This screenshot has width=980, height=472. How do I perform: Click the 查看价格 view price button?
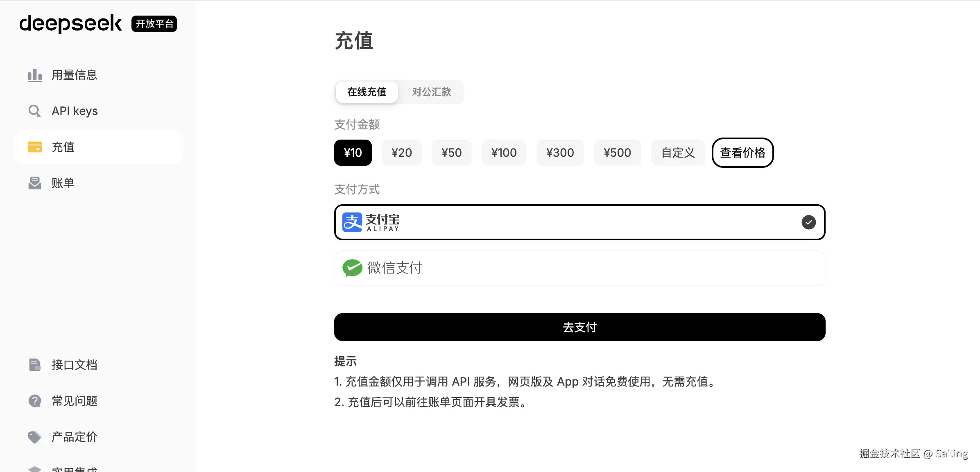742,153
